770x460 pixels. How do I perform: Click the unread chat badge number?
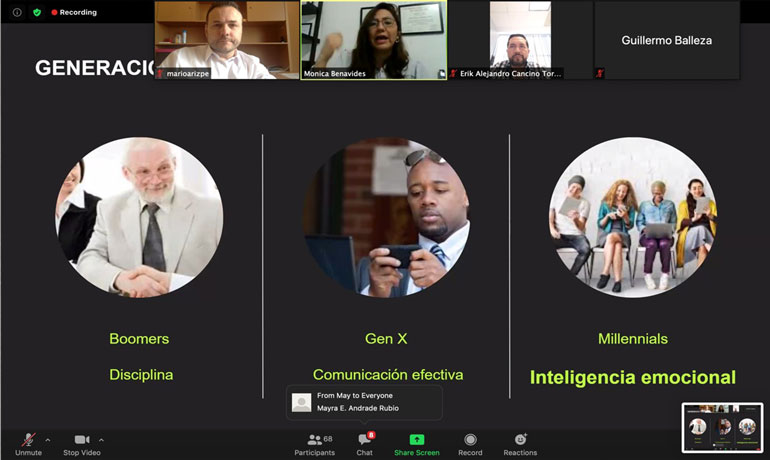tap(371, 434)
